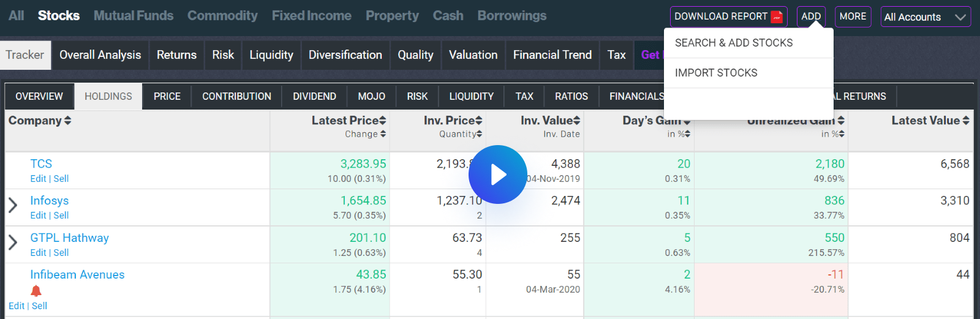Open the MORE options menu

coord(853,17)
